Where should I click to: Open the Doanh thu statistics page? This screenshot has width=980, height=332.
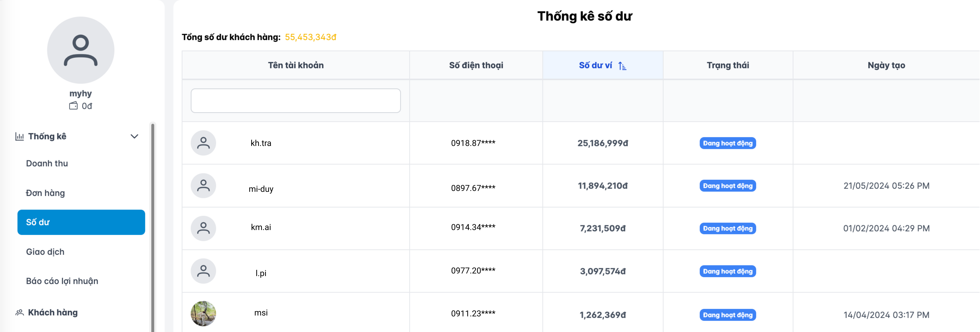coord(47,163)
